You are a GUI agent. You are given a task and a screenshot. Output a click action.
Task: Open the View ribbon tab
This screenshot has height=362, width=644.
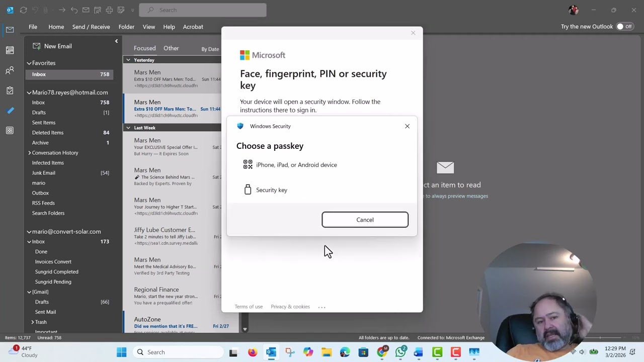(x=148, y=27)
